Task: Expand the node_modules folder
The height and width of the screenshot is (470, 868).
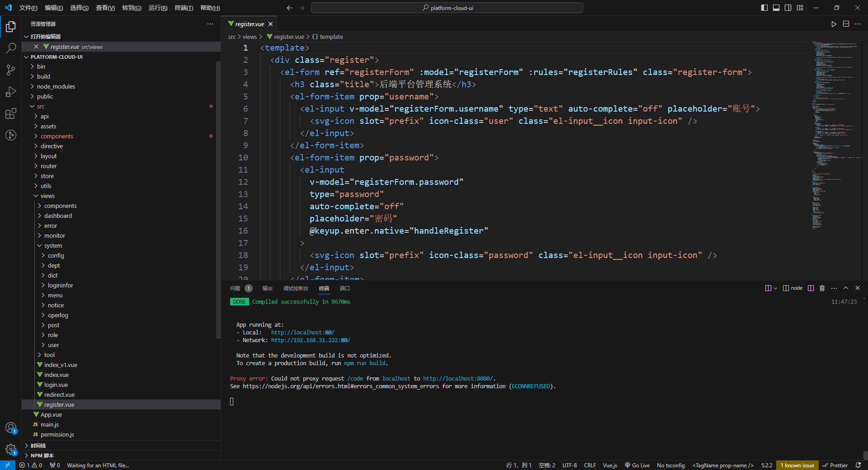Action: [121, 86]
